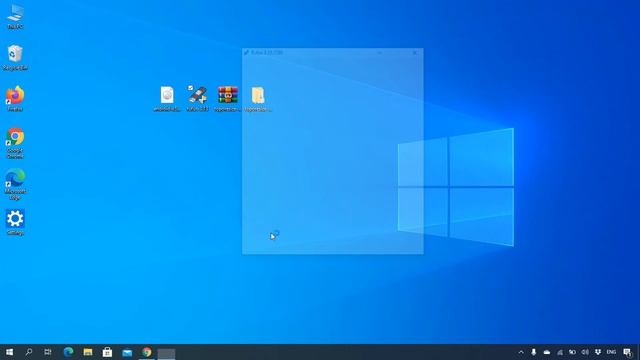Switch to Chrome on the taskbar
Image resolution: width=640 pixels, height=360 pixels.
[x=147, y=352]
